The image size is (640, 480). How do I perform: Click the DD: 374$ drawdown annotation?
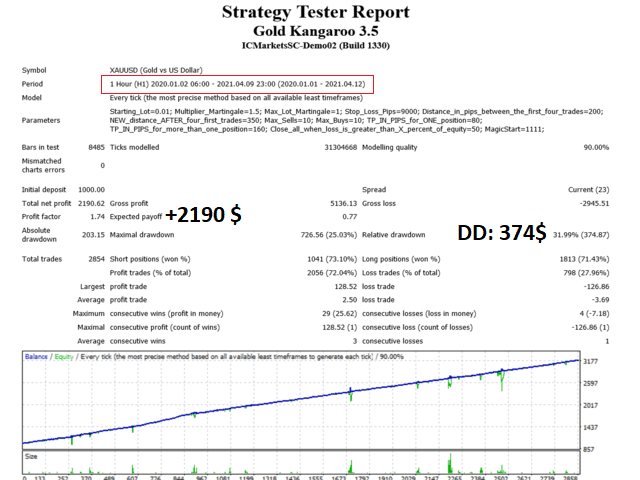(x=501, y=233)
